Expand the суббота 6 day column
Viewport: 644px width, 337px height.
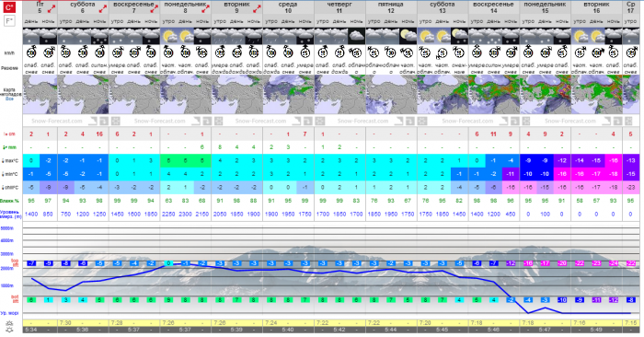103,8
